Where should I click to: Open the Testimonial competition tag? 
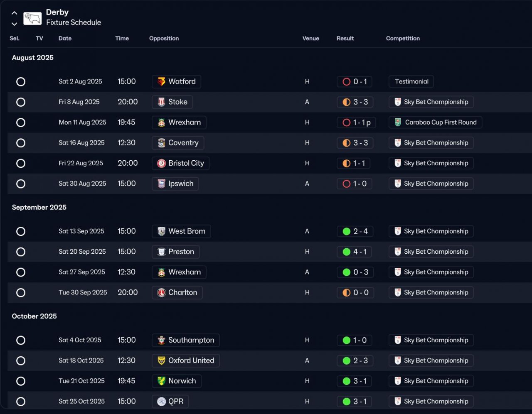click(411, 82)
